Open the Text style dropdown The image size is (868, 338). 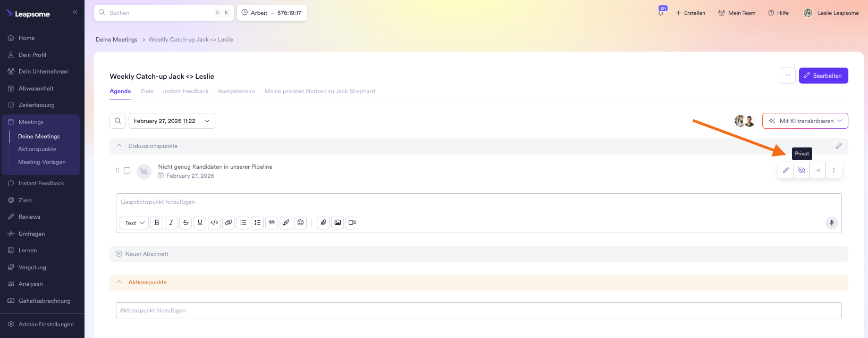pyautogui.click(x=134, y=223)
